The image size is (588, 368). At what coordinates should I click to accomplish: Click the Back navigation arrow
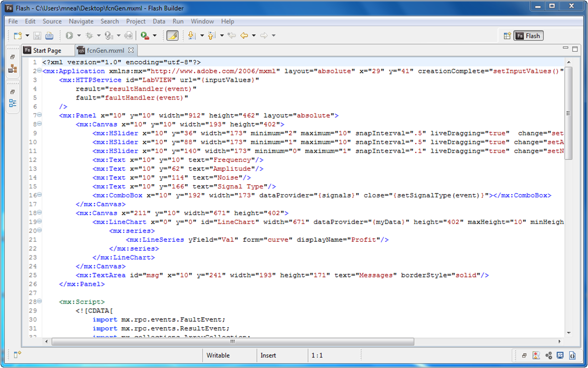click(244, 36)
